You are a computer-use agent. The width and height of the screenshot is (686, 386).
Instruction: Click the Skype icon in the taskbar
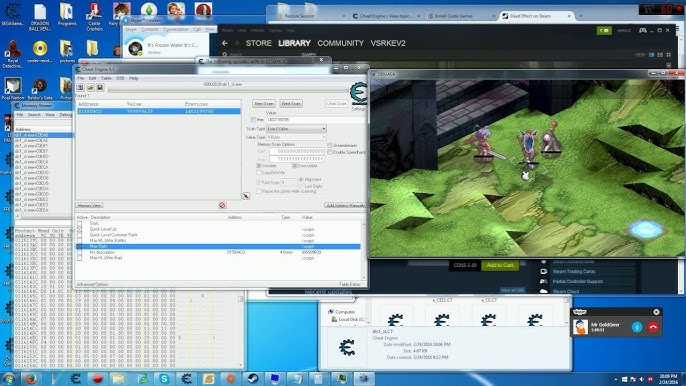click(x=164, y=379)
